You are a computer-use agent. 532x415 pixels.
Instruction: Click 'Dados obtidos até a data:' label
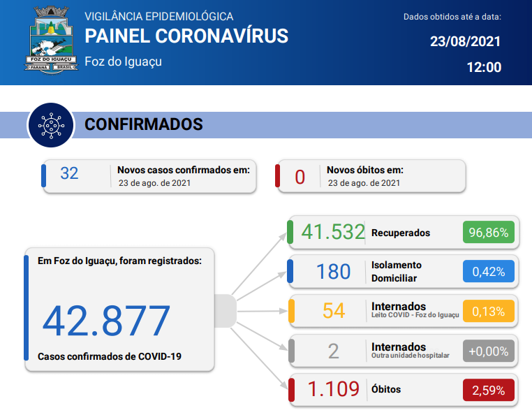coord(452,17)
